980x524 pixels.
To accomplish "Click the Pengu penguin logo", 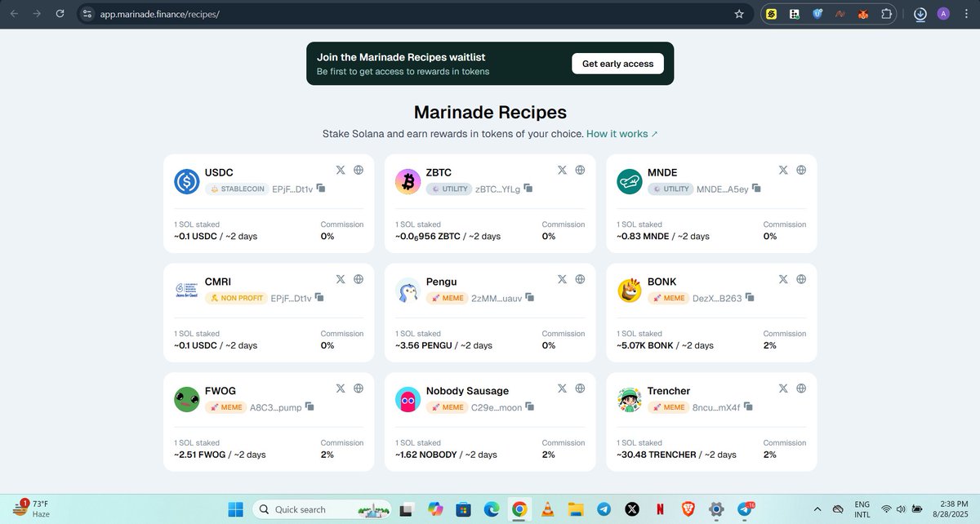I will pos(408,291).
